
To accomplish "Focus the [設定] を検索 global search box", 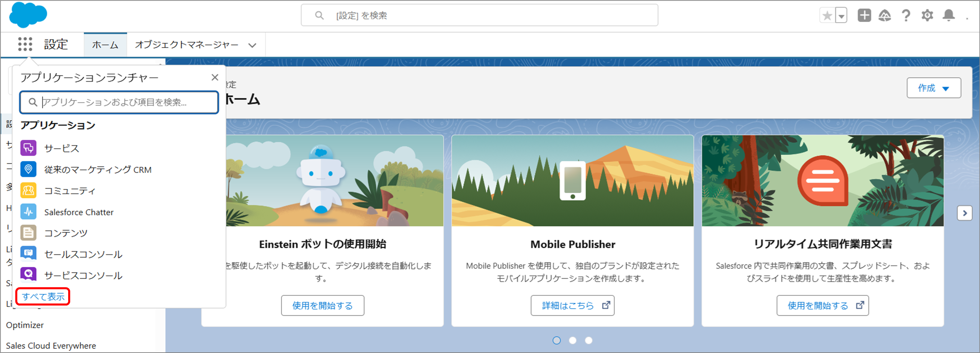I will tap(479, 15).
